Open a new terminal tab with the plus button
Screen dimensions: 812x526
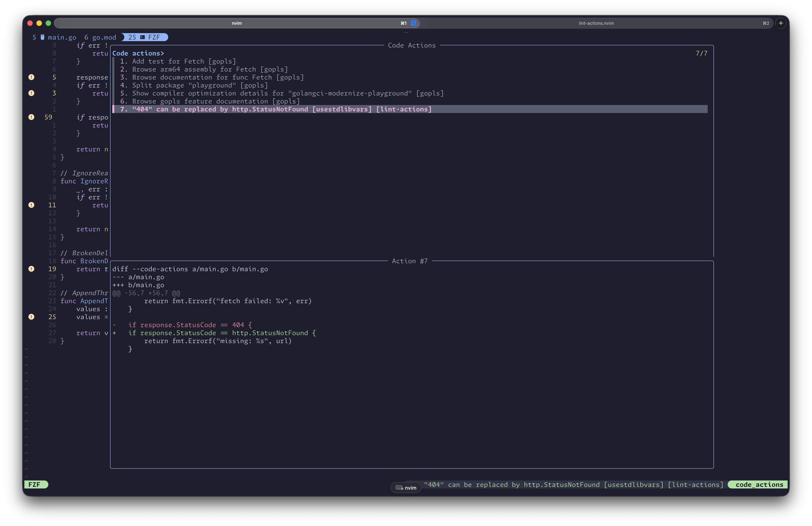point(781,23)
